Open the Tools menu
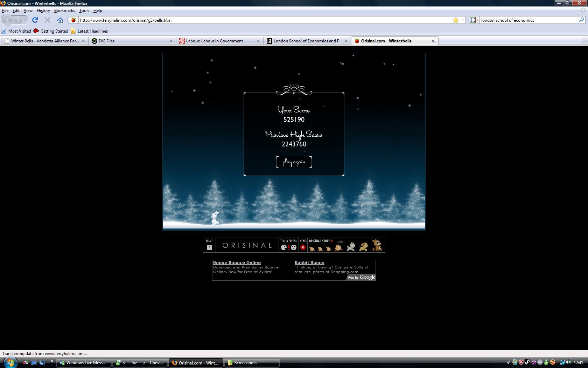Viewport: 588px width, 368px height. pos(84,11)
